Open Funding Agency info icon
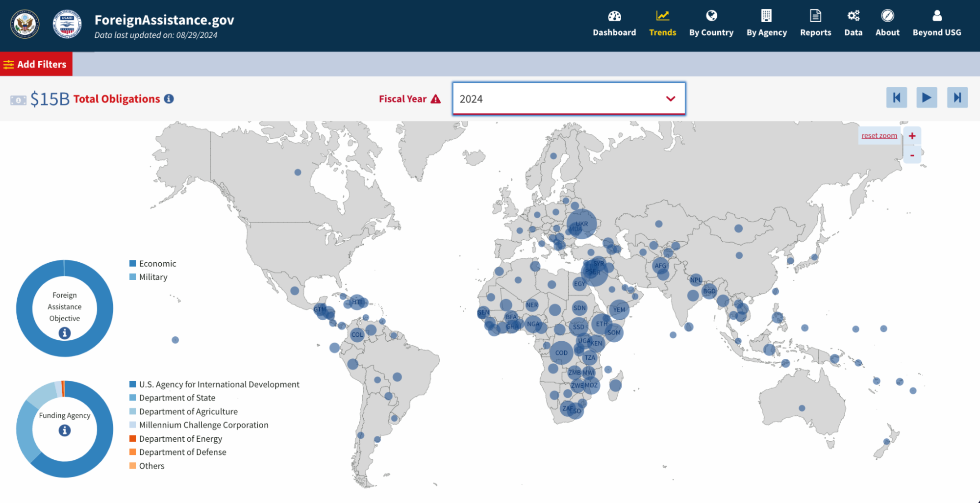980x503 pixels. (x=65, y=430)
